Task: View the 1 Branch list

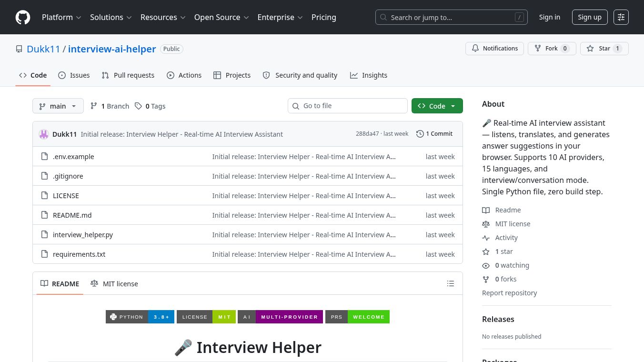Action: pyautogui.click(x=110, y=106)
